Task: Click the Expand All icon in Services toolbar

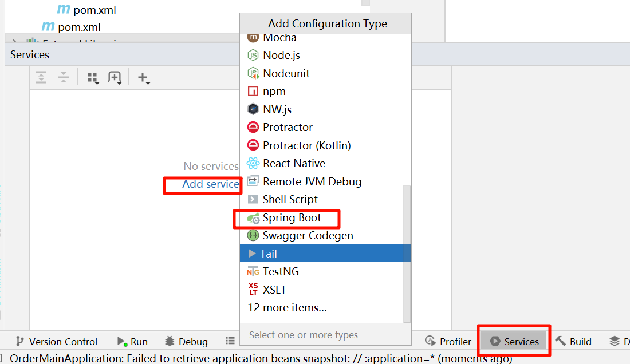Action: tap(41, 77)
